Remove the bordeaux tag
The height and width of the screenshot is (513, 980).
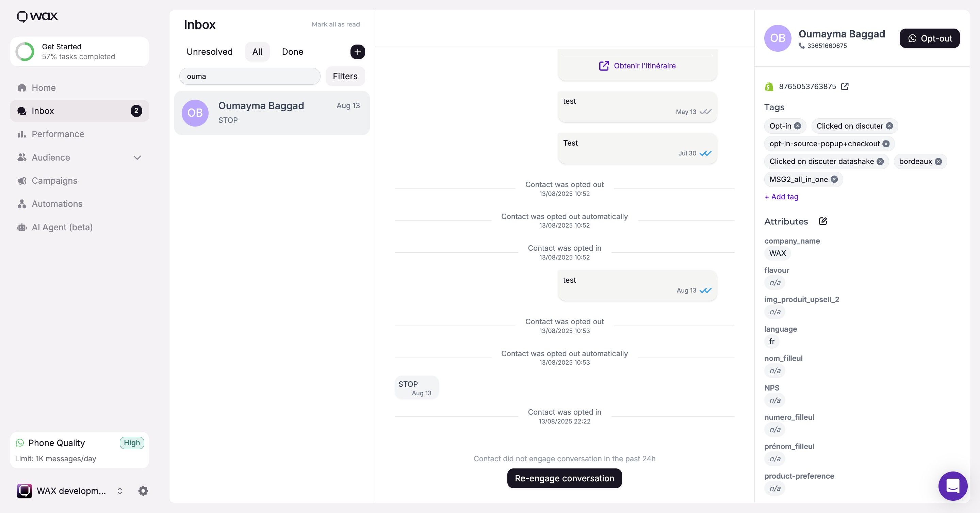point(938,162)
